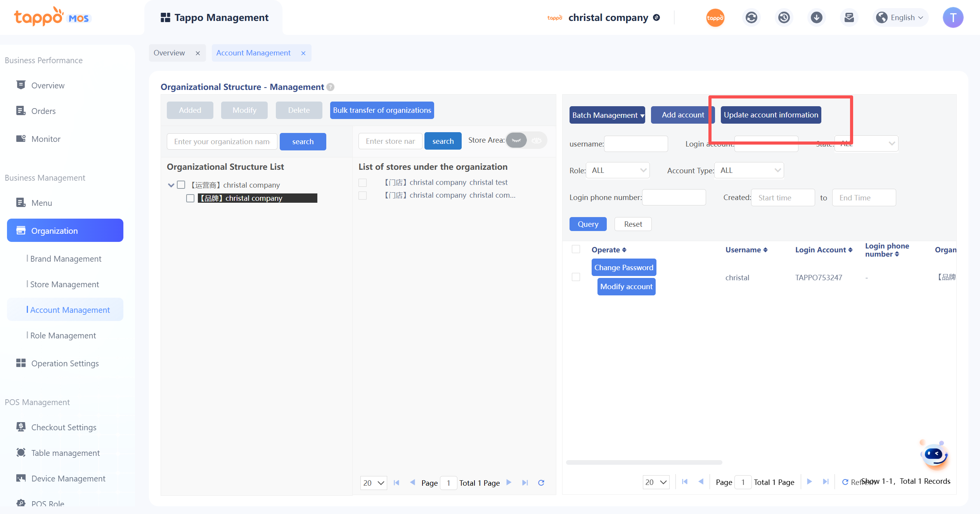Click Update account information button
980x514 pixels.
[x=770, y=115]
